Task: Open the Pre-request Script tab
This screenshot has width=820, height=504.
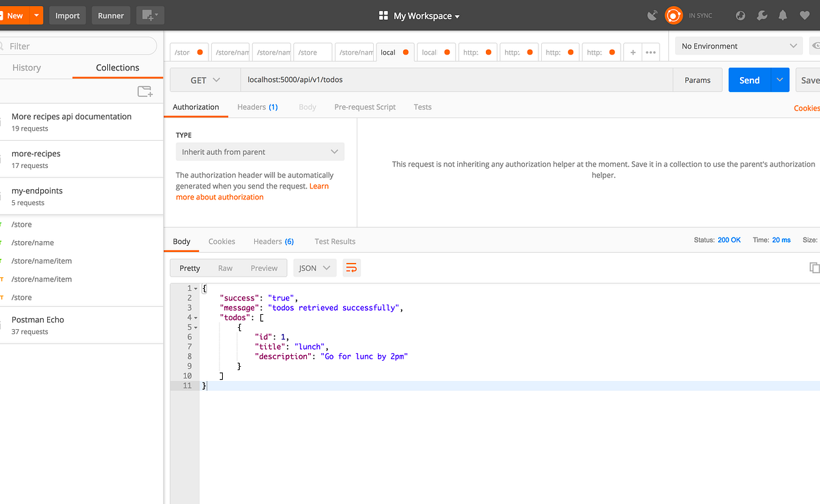Action: pos(365,107)
